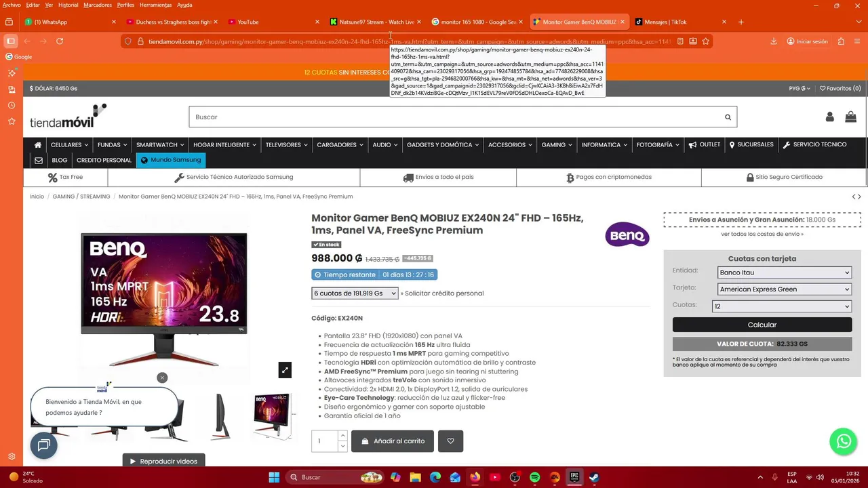
Task: Open Mundo Samsung button
Action: pyautogui.click(x=171, y=160)
